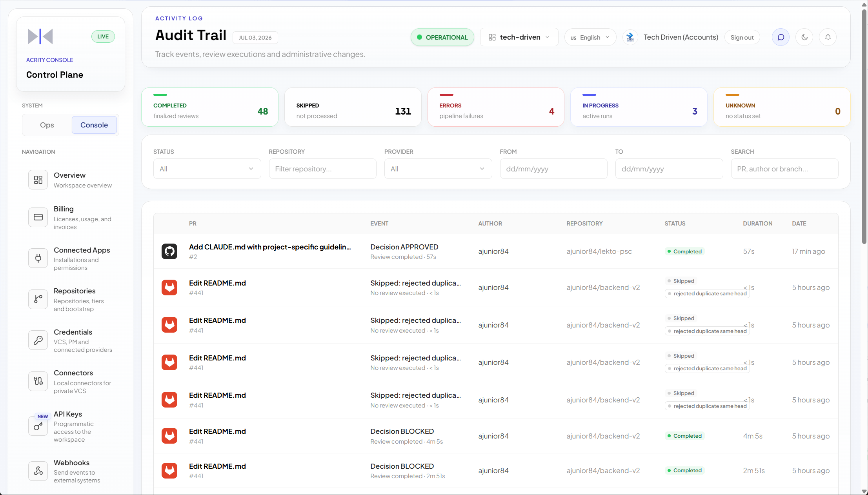
Task: Click the Sign out button
Action: coord(742,37)
